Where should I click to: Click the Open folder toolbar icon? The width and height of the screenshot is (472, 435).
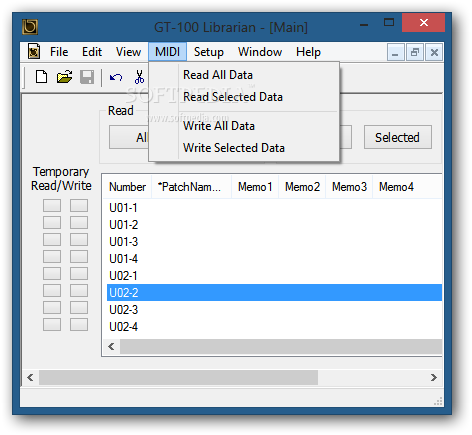(64, 77)
